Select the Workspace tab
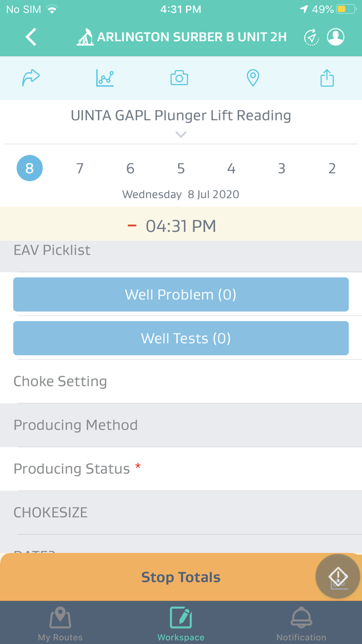 181,623
